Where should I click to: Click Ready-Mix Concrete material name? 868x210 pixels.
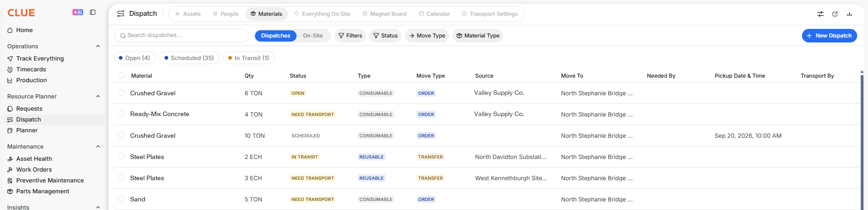click(160, 114)
